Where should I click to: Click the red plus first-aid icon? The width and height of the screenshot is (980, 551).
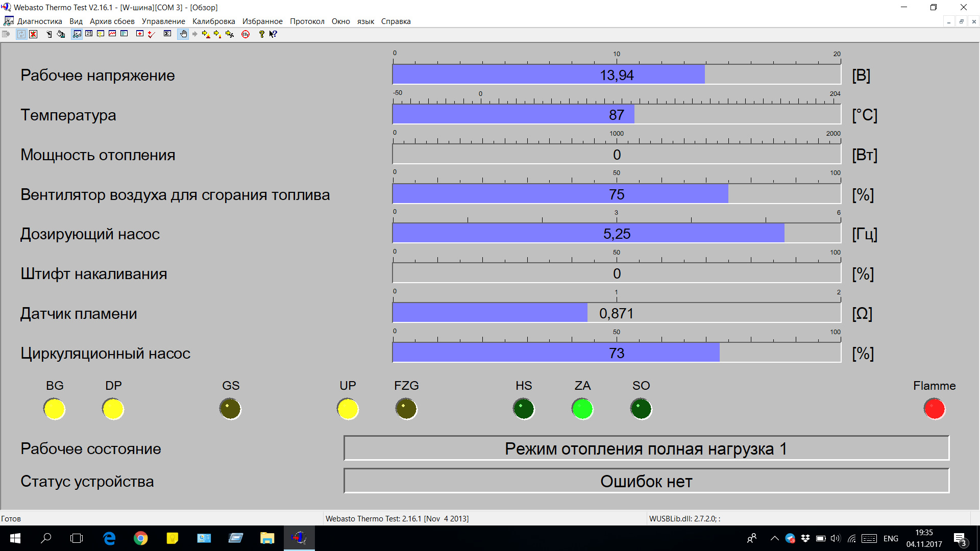click(x=140, y=34)
